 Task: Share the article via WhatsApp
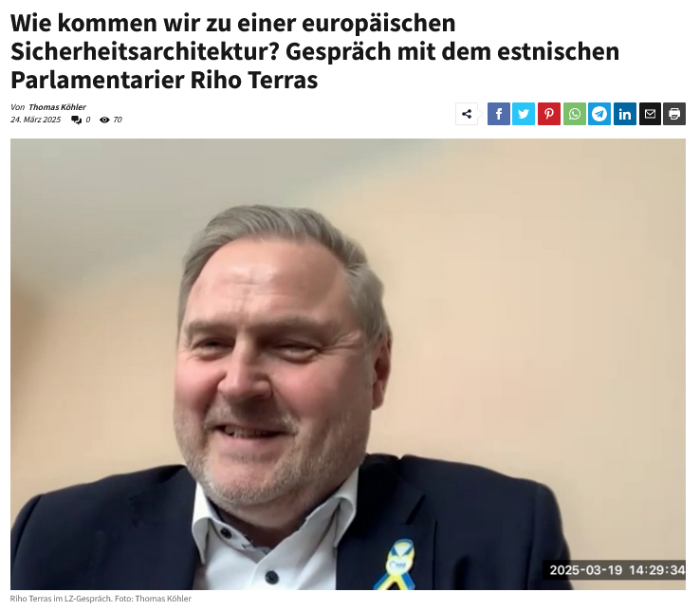click(575, 114)
